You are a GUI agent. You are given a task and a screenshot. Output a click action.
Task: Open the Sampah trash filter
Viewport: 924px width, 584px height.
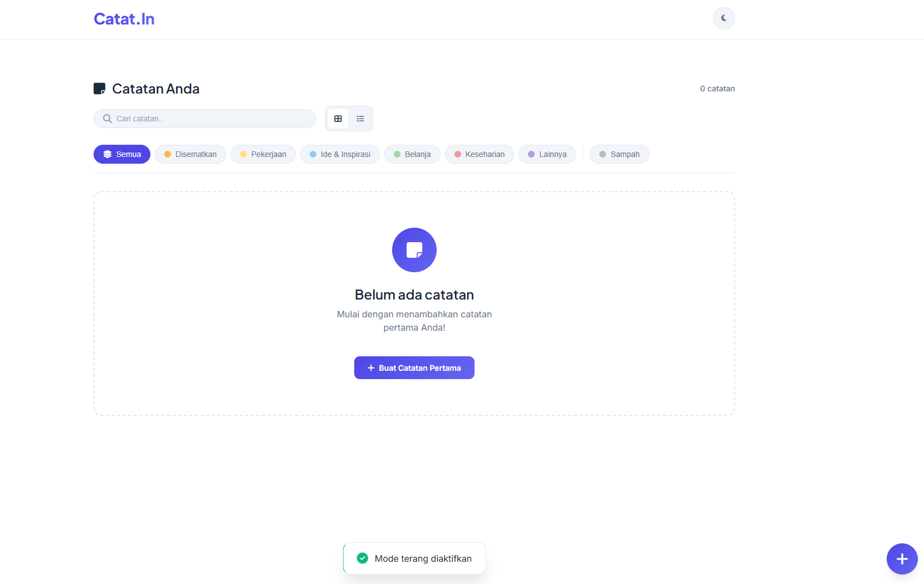[619, 154]
